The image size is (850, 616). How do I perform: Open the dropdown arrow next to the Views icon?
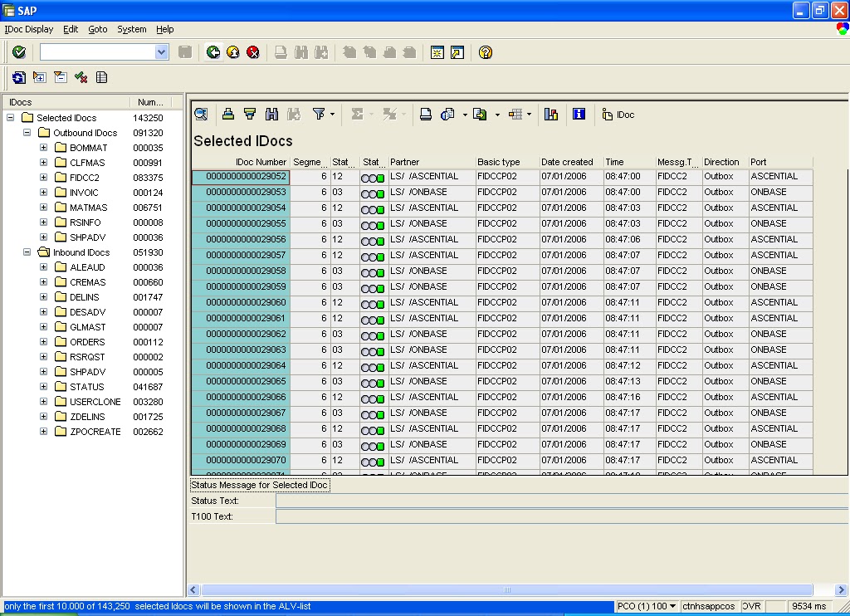[x=465, y=115]
